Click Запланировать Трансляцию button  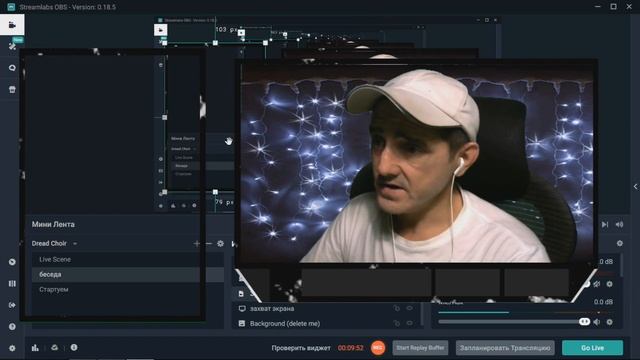(505, 348)
